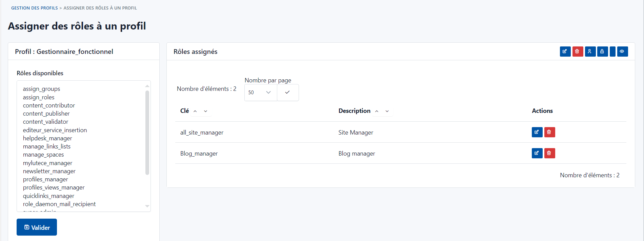The height and width of the screenshot is (241, 644).
Task: Confirm items per page with checkmark button
Action: 287,93
